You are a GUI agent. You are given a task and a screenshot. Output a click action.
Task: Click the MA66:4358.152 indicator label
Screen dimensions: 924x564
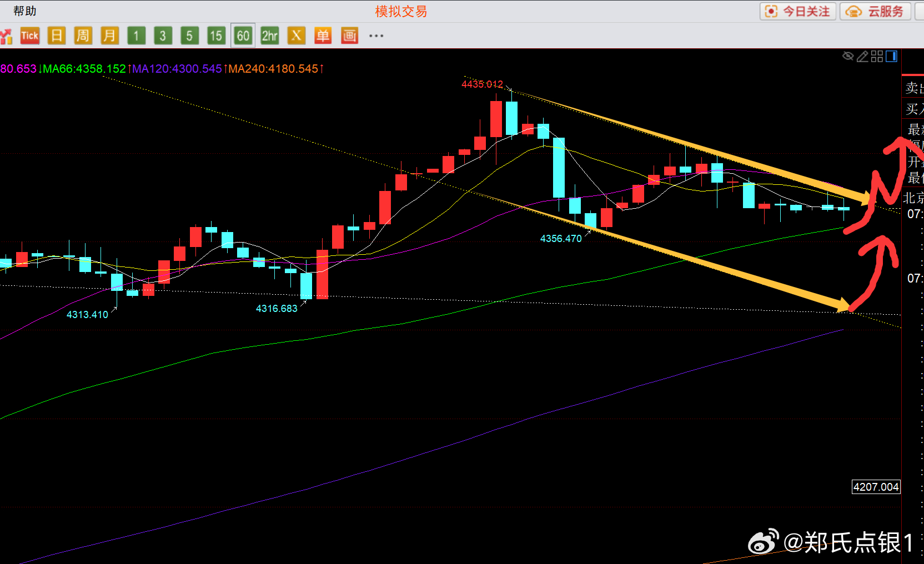[x=84, y=69]
